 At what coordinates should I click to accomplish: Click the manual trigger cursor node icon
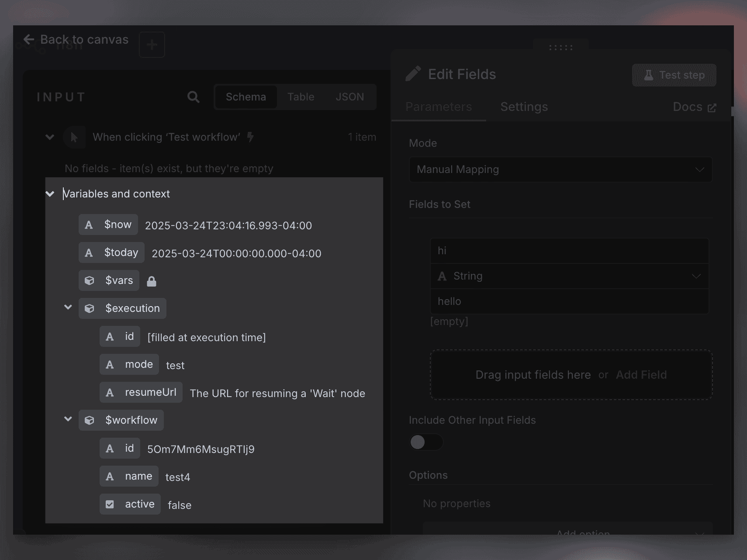[74, 137]
